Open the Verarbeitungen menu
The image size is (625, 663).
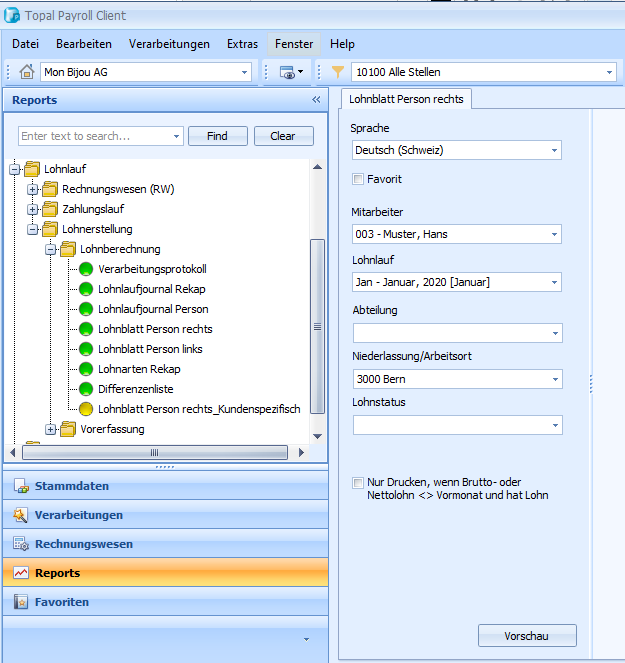tap(169, 44)
